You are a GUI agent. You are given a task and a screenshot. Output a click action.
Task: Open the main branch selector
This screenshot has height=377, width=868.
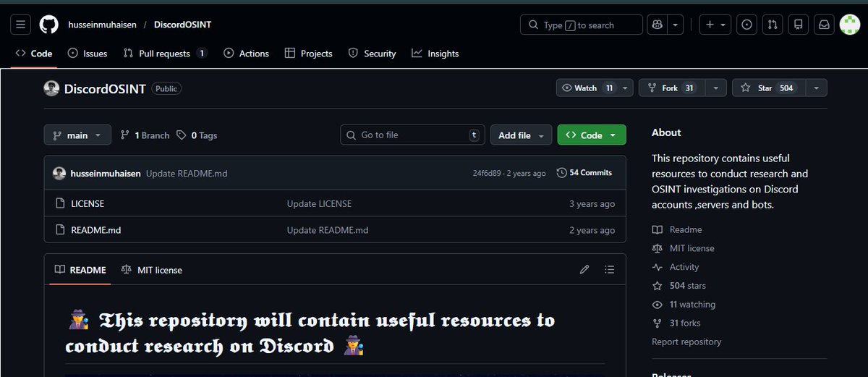77,135
